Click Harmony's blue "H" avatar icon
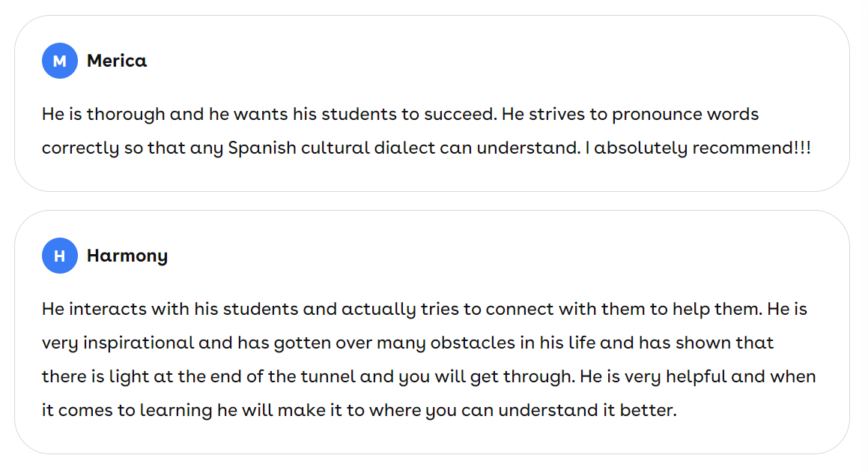 point(60,256)
